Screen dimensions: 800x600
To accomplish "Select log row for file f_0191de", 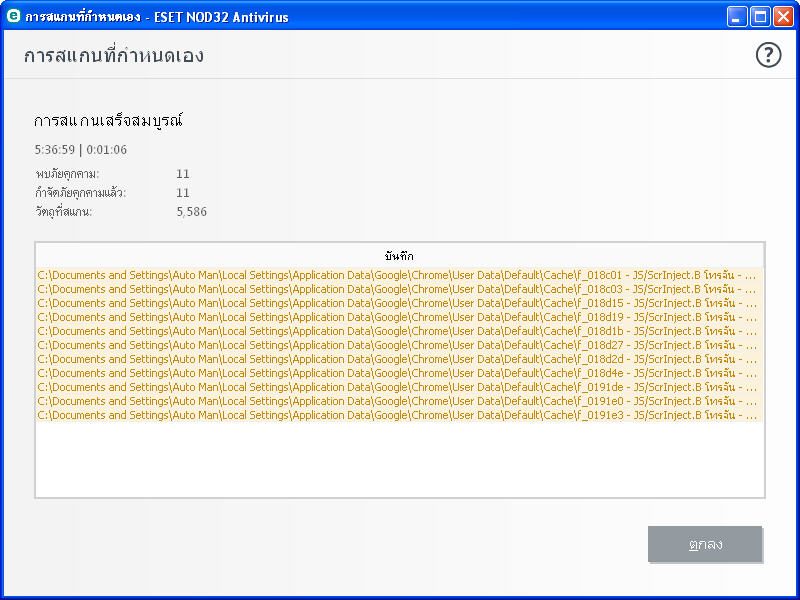I will pos(399,387).
